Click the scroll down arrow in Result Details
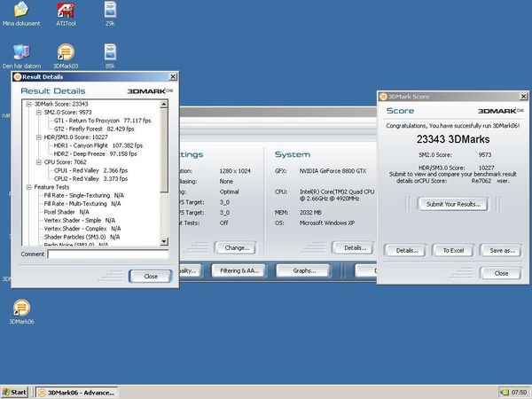Image resolution: width=532 pixels, height=399 pixels. 164,241
